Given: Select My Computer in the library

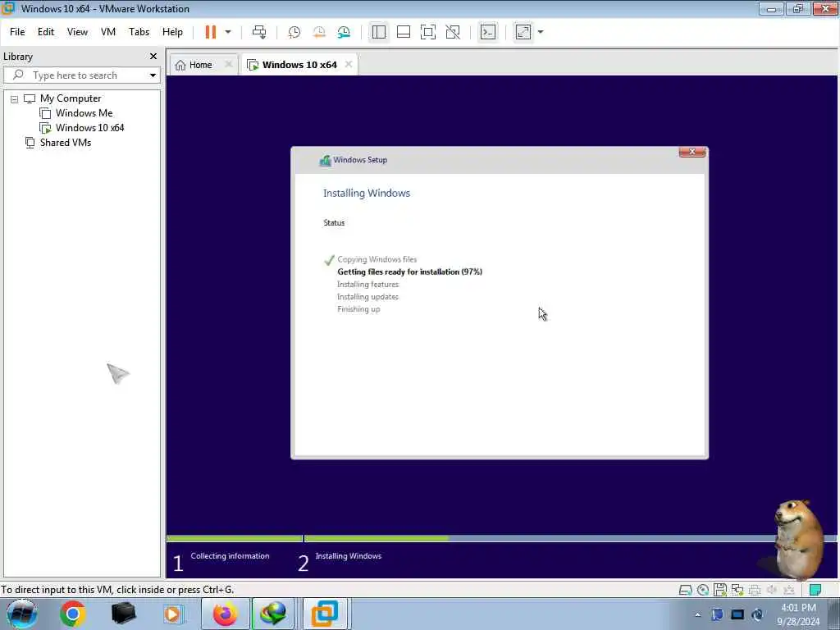Looking at the screenshot, I should tap(71, 98).
